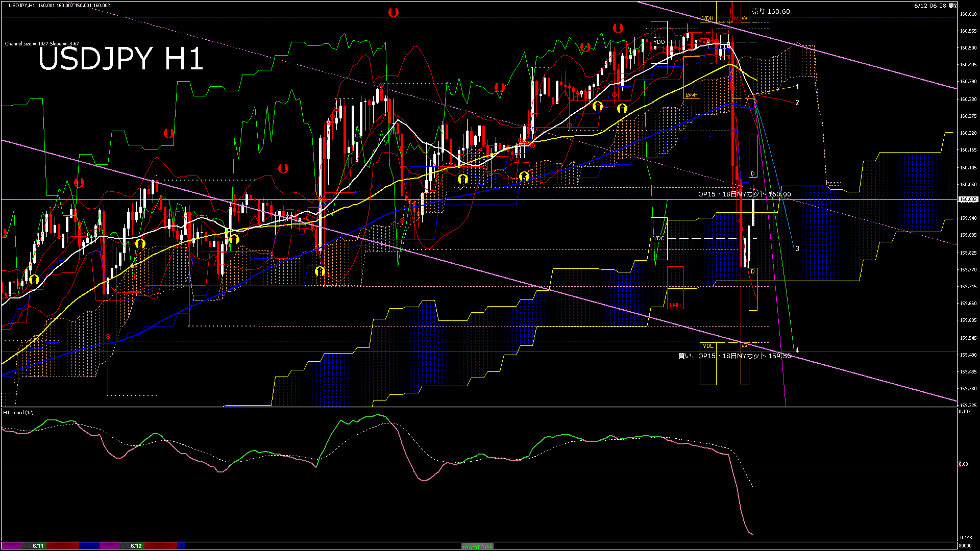The width and height of the screenshot is (980, 551).
Task: Click the 159.715 price axis label
Action: [x=968, y=287]
